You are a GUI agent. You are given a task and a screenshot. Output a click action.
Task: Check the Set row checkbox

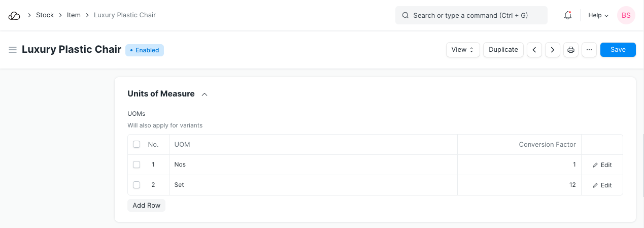[x=137, y=185]
